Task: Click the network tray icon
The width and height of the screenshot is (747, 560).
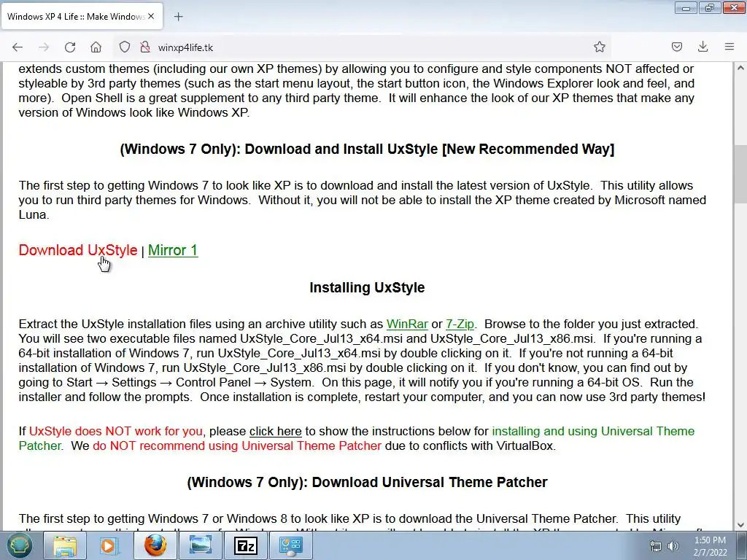Action: 656,546
